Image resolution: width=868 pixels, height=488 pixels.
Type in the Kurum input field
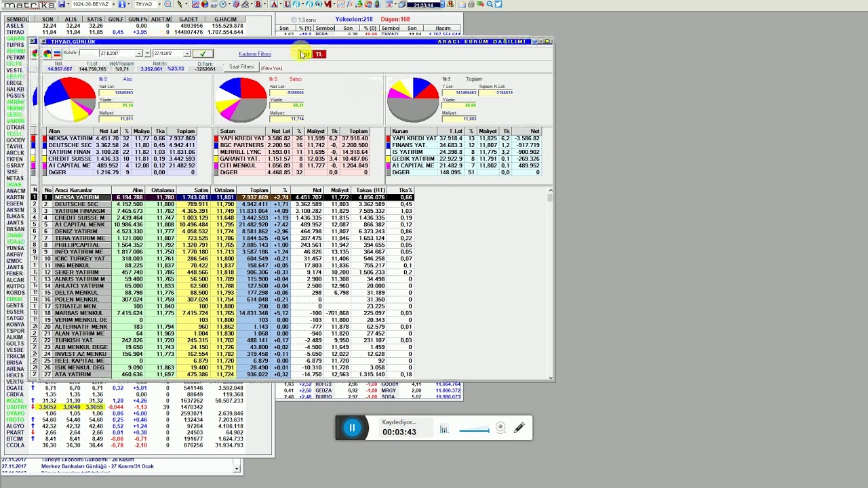point(89,54)
